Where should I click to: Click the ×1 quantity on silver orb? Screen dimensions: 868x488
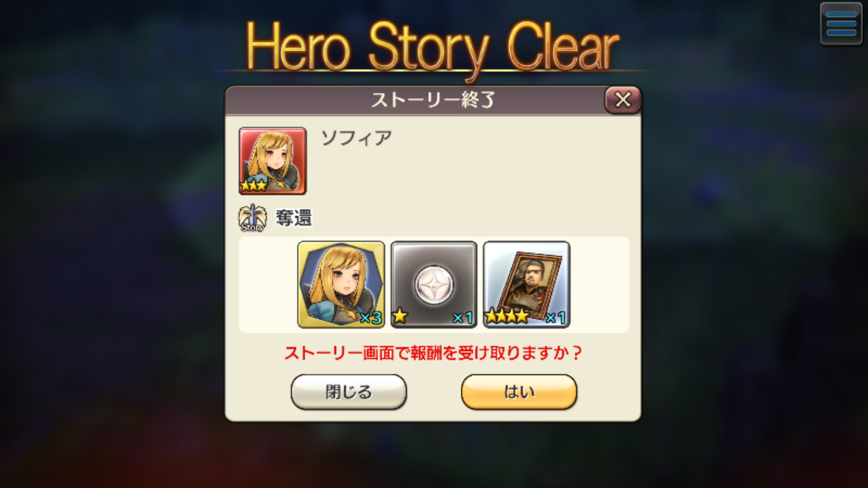pos(463,317)
